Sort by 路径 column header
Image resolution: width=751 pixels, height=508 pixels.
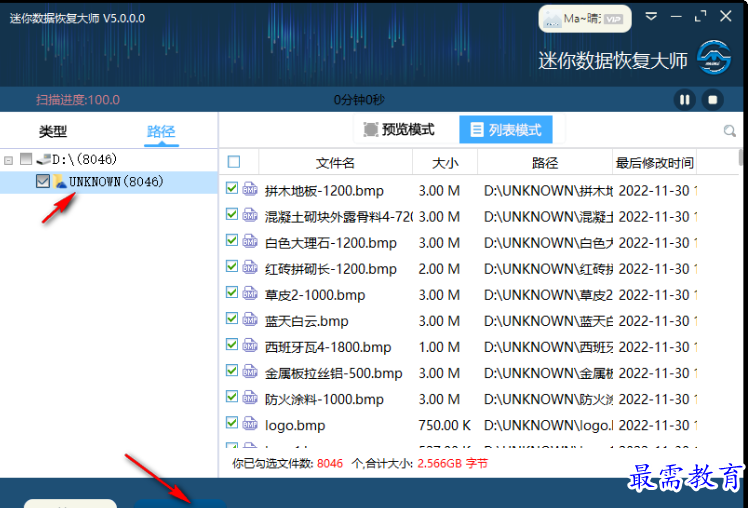[545, 163]
